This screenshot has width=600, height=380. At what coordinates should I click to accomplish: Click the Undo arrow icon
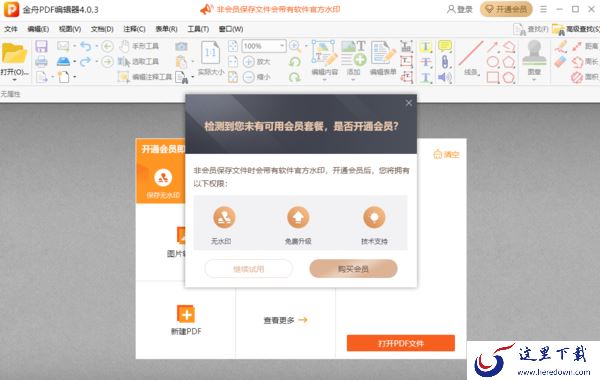(86, 46)
